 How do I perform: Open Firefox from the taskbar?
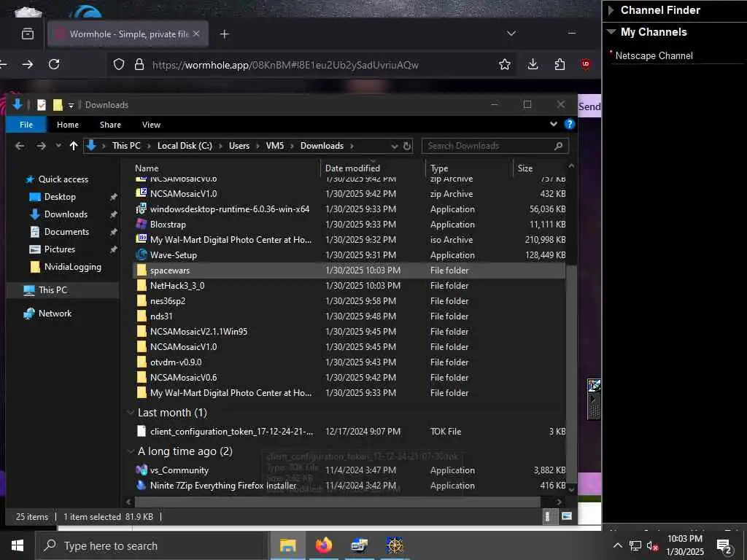pyautogui.click(x=323, y=545)
